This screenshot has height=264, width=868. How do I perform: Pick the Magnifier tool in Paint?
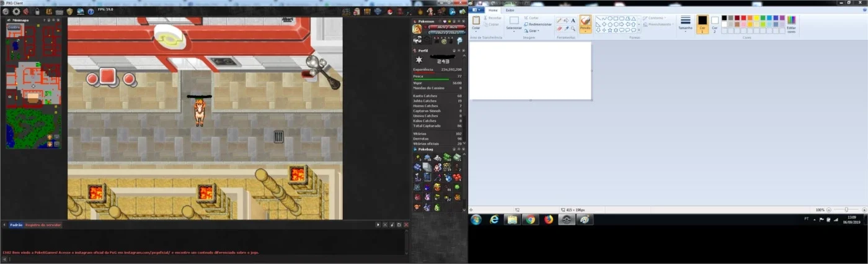point(573,29)
